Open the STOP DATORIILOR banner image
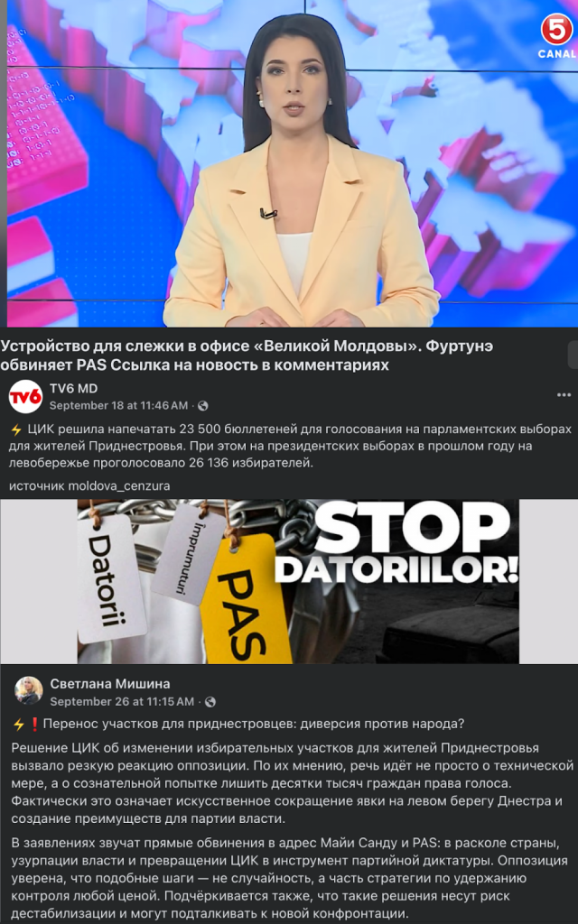The height and width of the screenshot is (924, 578). pyautogui.click(x=298, y=582)
